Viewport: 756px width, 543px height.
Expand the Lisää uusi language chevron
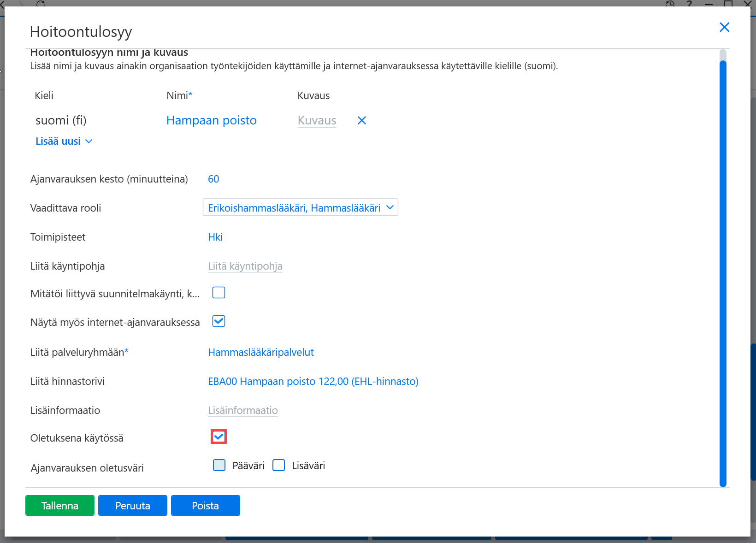click(89, 141)
